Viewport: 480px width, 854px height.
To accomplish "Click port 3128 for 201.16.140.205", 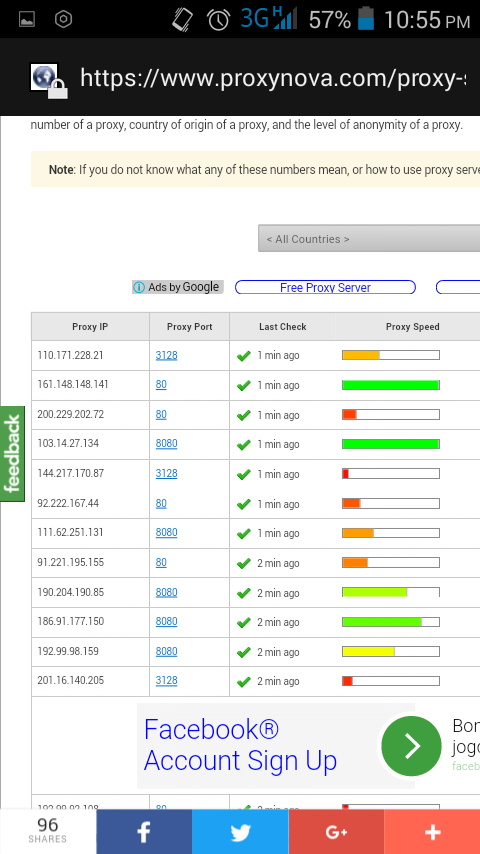I will [166, 680].
